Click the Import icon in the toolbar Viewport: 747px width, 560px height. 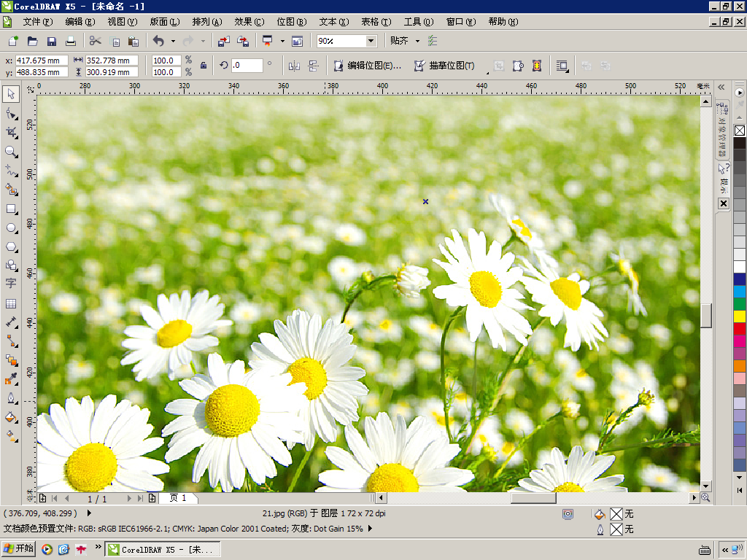(223, 42)
